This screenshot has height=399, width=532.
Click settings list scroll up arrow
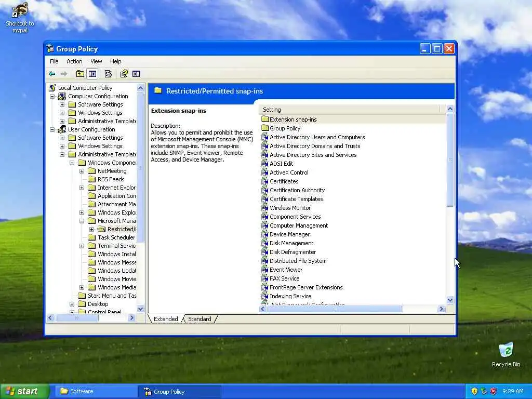[450, 109]
